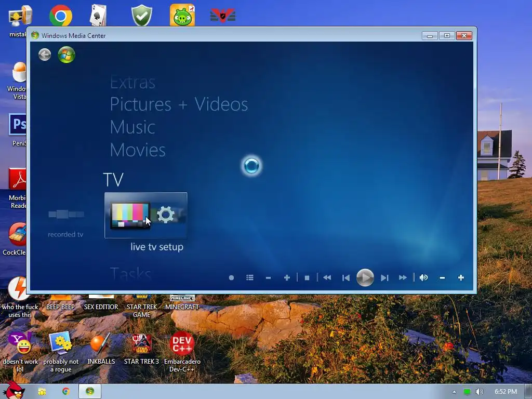Image resolution: width=532 pixels, height=399 pixels.
Task: Select the Music menu item
Action: pyautogui.click(x=132, y=127)
